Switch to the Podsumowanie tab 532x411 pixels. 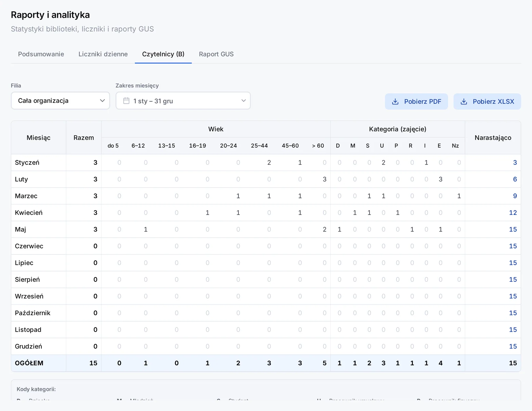[41, 54]
